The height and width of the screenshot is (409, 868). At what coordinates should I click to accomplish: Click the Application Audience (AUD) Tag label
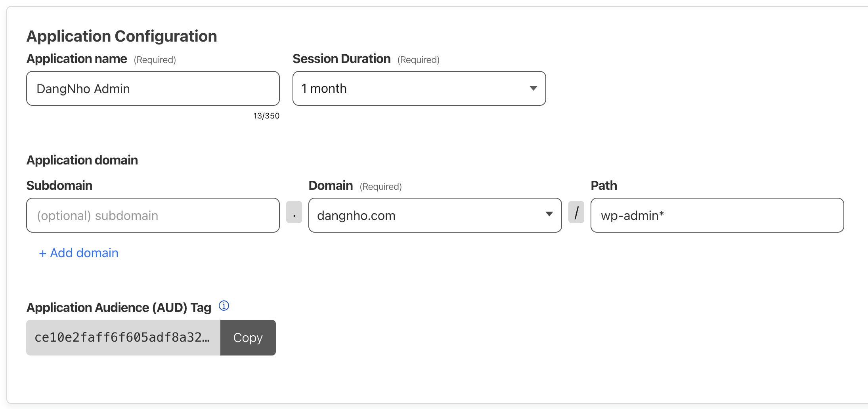[119, 308]
